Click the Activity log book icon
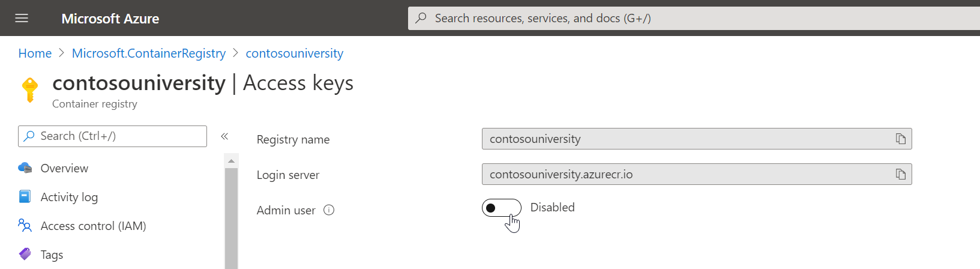 [x=25, y=197]
